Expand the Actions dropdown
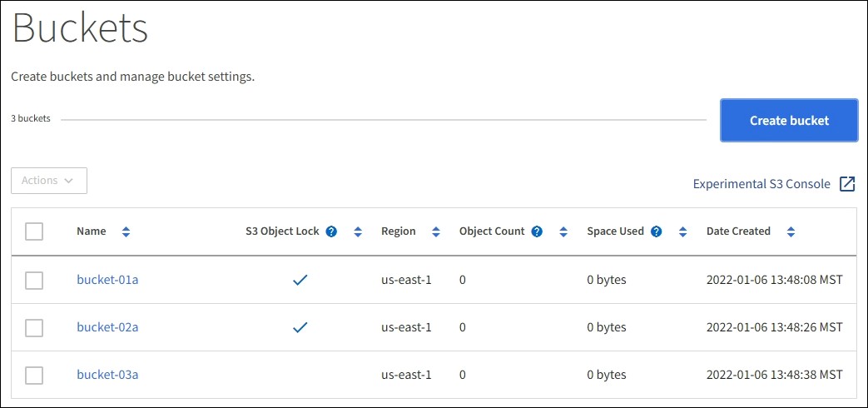The height and width of the screenshot is (408, 868). (x=49, y=181)
